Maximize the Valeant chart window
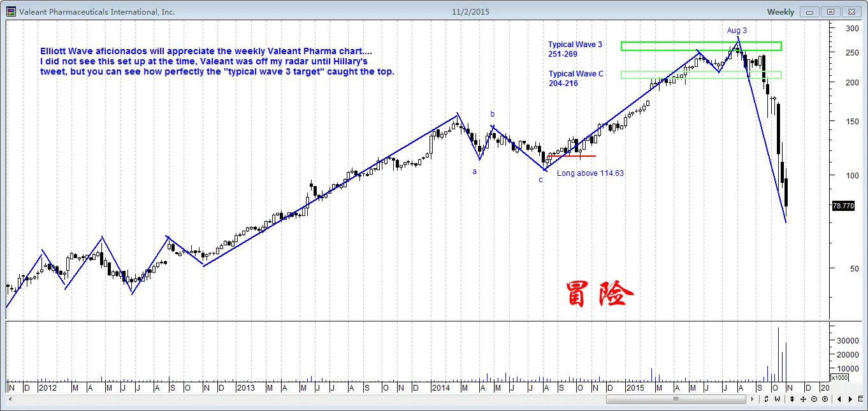The width and height of the screenshot is (868, 411). [x=830, y=11]
